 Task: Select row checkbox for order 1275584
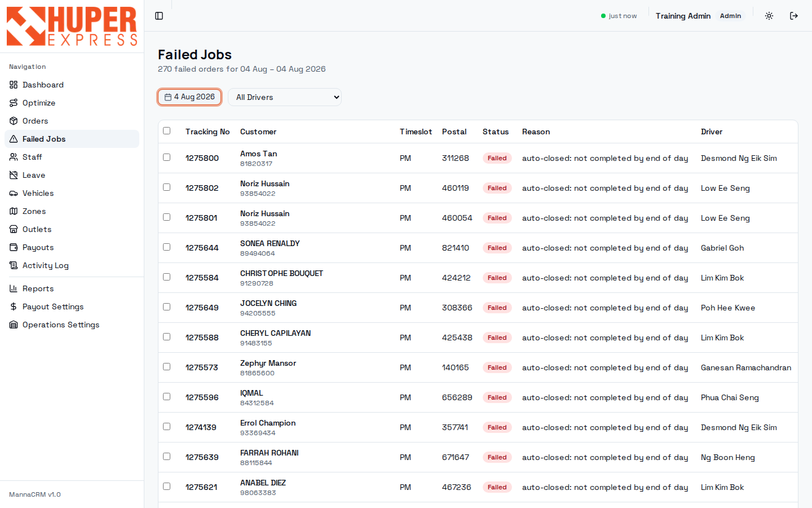166,277
